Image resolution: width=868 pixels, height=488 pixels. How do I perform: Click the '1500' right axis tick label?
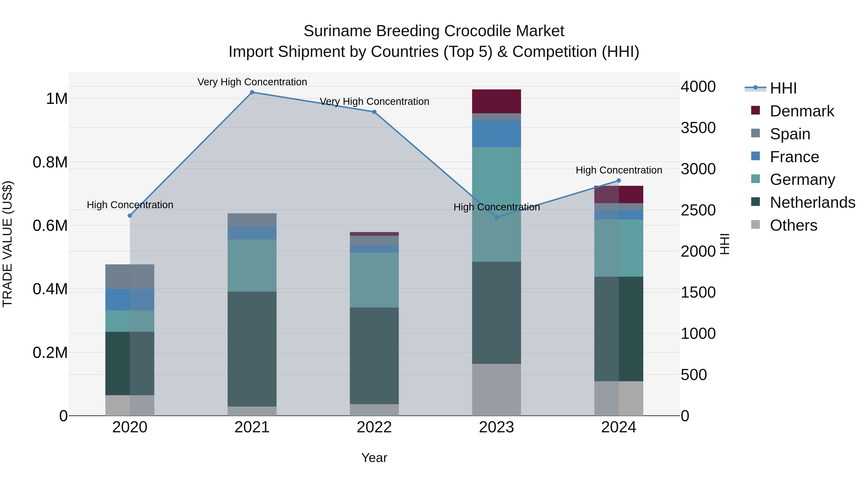tap(698, 292)
